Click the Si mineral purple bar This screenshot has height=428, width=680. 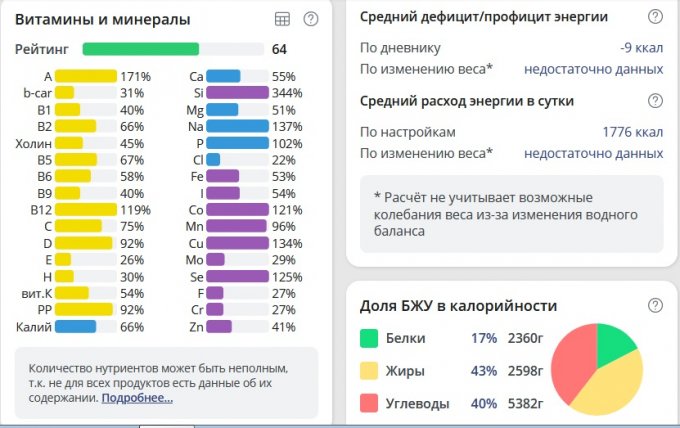point(237,93)
